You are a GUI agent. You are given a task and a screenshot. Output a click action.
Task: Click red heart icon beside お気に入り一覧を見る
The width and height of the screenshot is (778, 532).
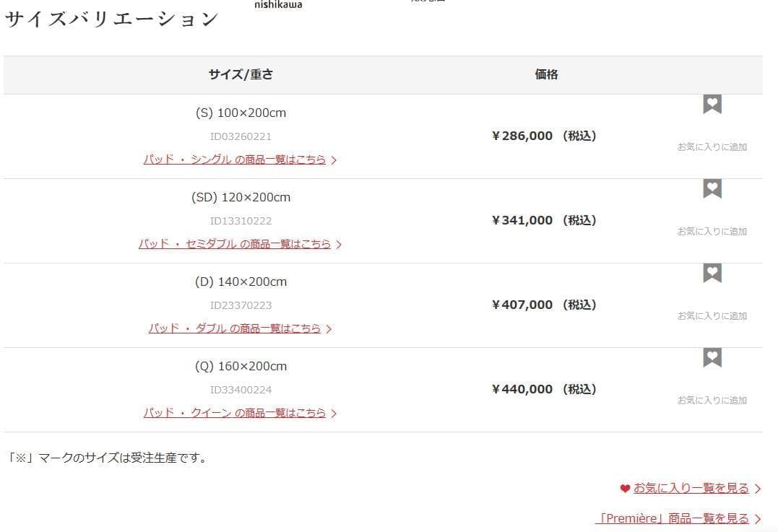click(625, 489)
